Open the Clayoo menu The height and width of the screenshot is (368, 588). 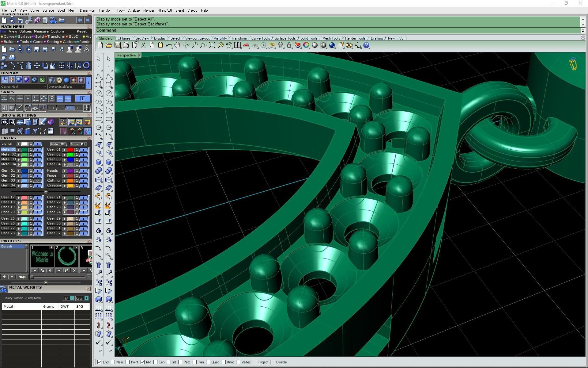[x=192, y=10]
